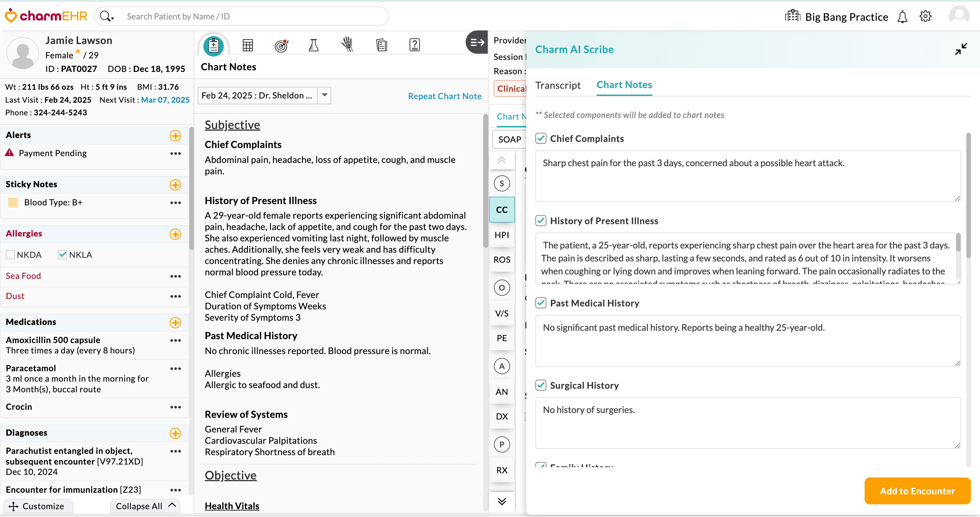
Task: Click the patient search input field
Action: coord(251,16)
